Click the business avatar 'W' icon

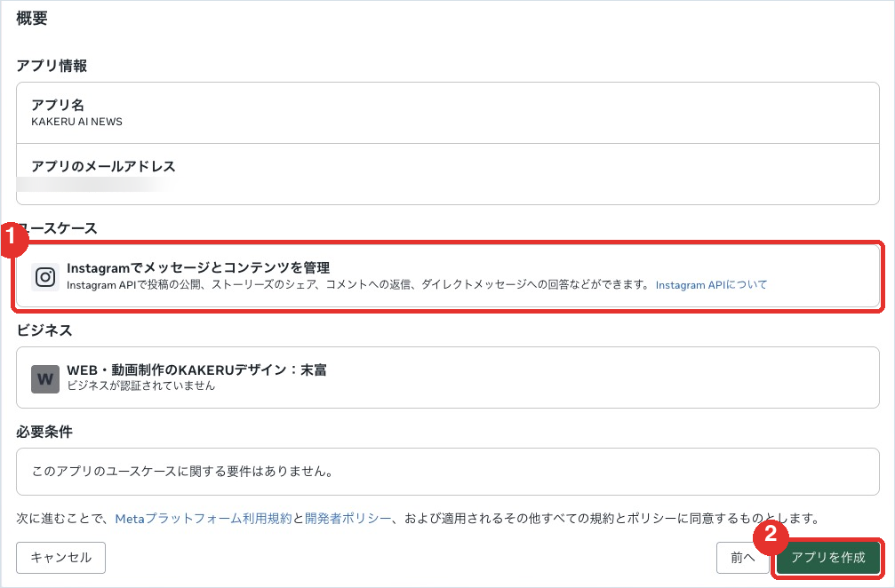tap(45, 379)
